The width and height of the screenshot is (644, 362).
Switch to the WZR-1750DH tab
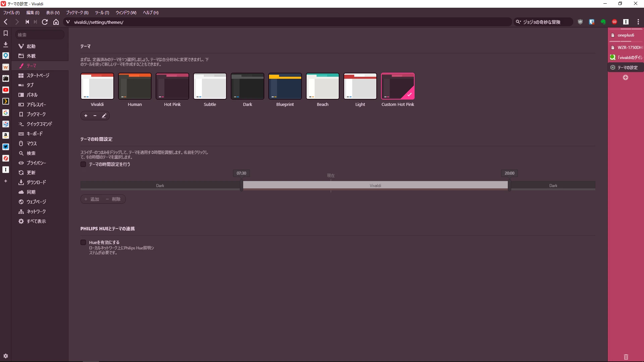626,47
